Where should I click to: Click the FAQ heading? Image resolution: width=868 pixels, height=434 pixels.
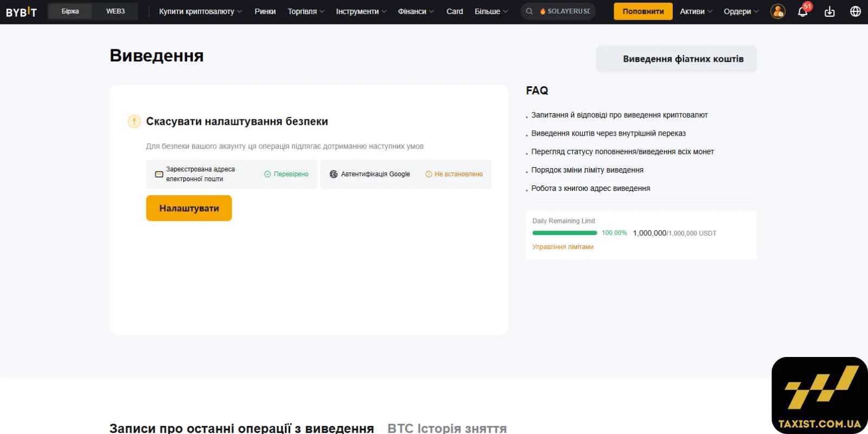(x=537, y=91)
